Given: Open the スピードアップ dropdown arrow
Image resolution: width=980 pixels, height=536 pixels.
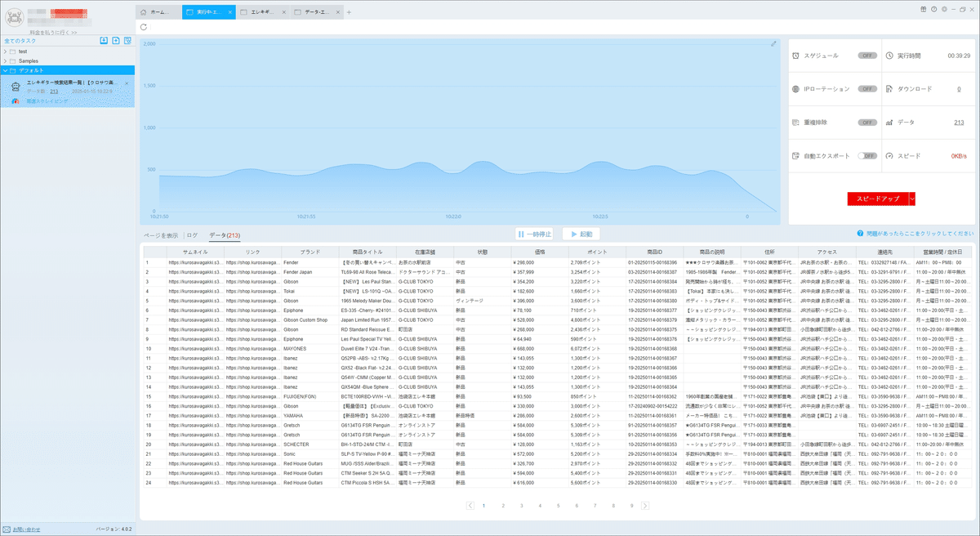Looking at the screenshot, I should [x=911, y=199].
